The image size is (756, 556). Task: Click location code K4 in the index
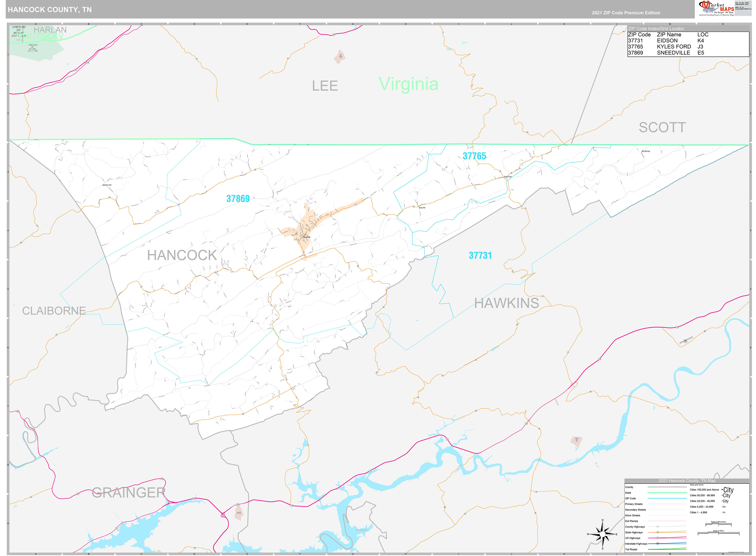tap(700, 40)
